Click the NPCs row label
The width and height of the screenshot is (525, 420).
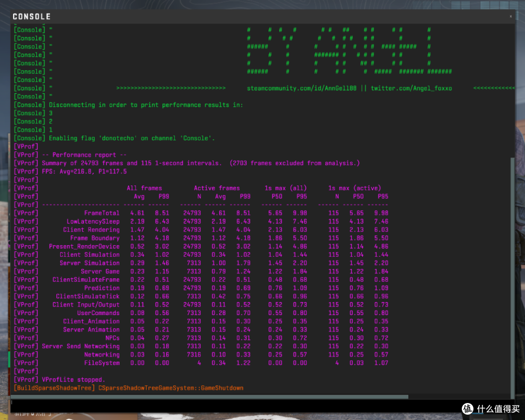coord(112,338)
